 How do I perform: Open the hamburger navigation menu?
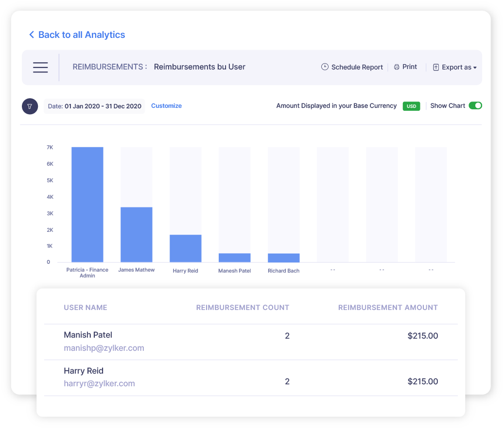click(40, 67)
